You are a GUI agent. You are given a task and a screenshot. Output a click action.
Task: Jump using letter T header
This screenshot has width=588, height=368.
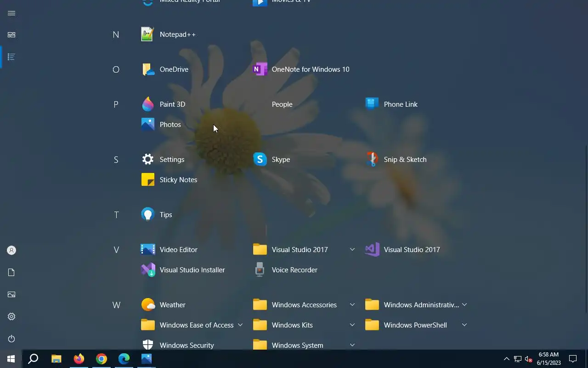coord(116,215)
